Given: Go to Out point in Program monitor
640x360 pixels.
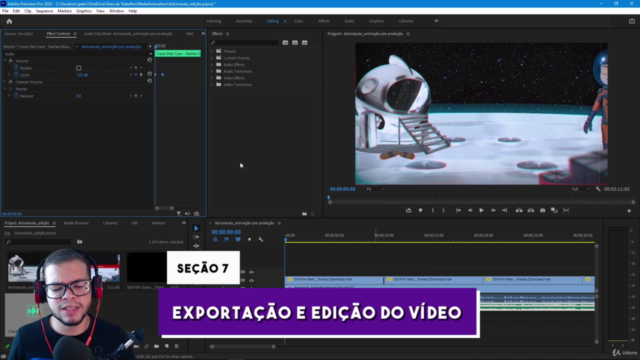Looking at the screenshot, I should coord(504,210).
